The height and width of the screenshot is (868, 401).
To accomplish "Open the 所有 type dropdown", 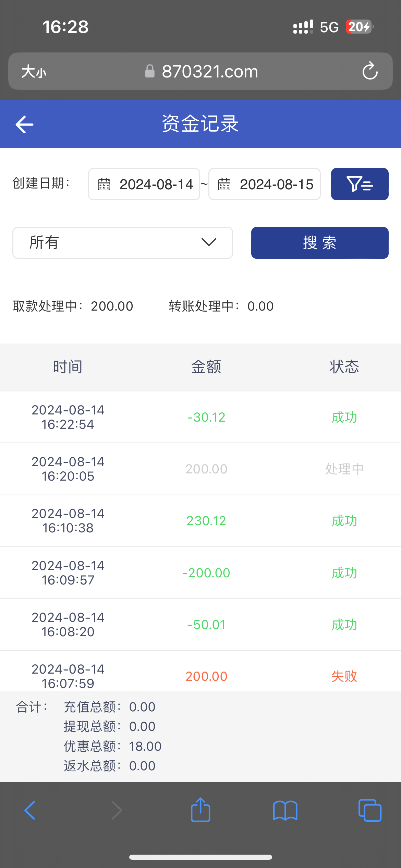I will pos(122,243).
